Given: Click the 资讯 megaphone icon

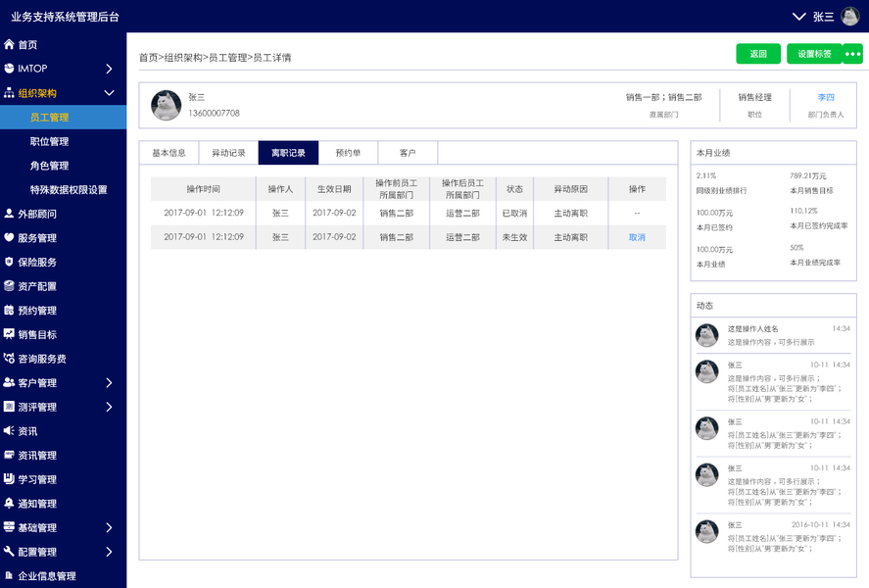Looking at the screenshot, I should pyautogui.click(x=9, y=430).
